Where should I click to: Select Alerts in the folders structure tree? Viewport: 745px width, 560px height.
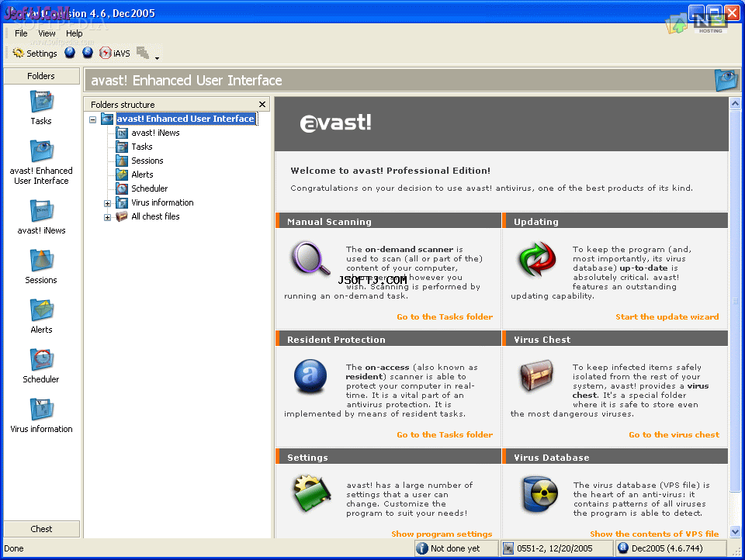click(x=142, y=175)
